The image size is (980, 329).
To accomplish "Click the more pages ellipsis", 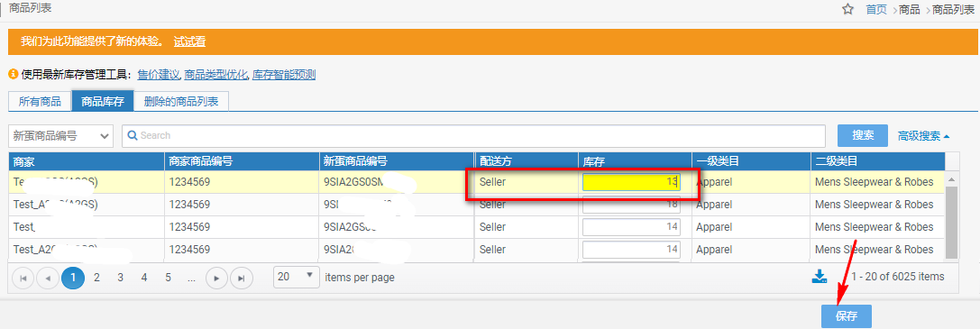I will coord(192,278).
